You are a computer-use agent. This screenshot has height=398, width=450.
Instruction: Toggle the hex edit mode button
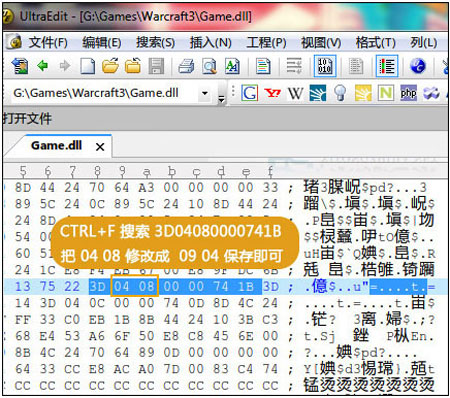(325, 66)
